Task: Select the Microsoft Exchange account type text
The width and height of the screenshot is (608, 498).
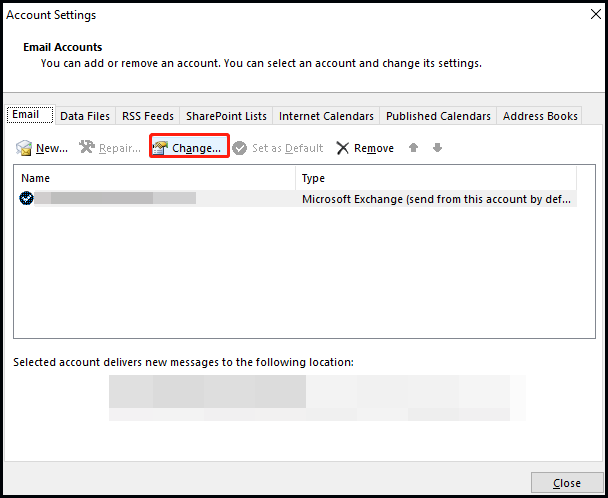Action: 436,199
